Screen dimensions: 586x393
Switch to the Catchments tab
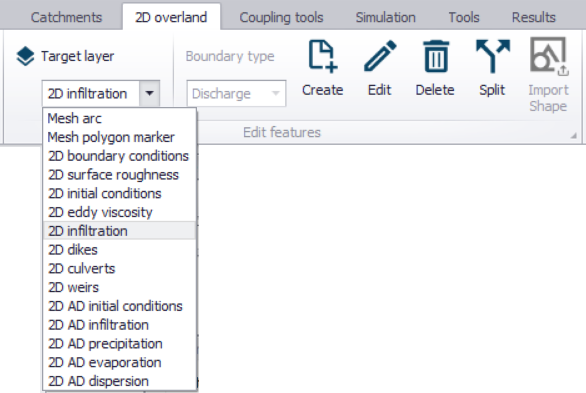point(66,17)
